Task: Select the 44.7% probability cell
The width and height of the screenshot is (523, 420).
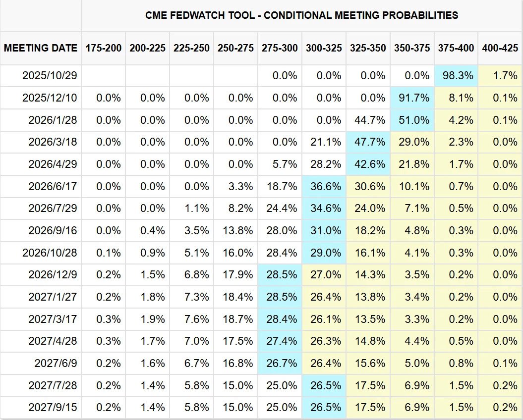Action: click(x=368, y=120)
